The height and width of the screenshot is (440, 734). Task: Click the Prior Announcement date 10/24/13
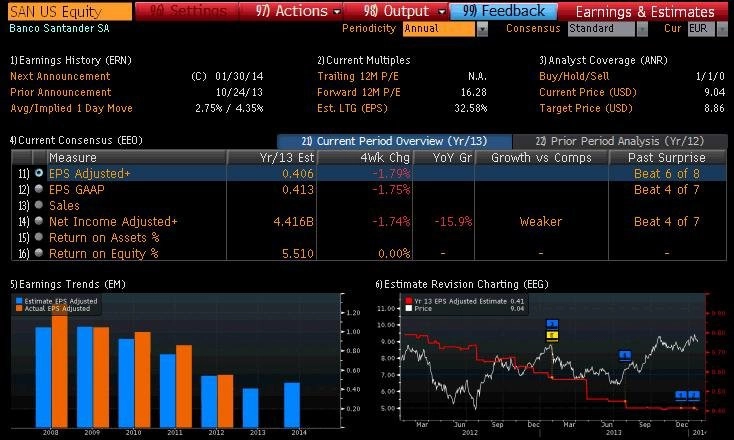[239, 92]
